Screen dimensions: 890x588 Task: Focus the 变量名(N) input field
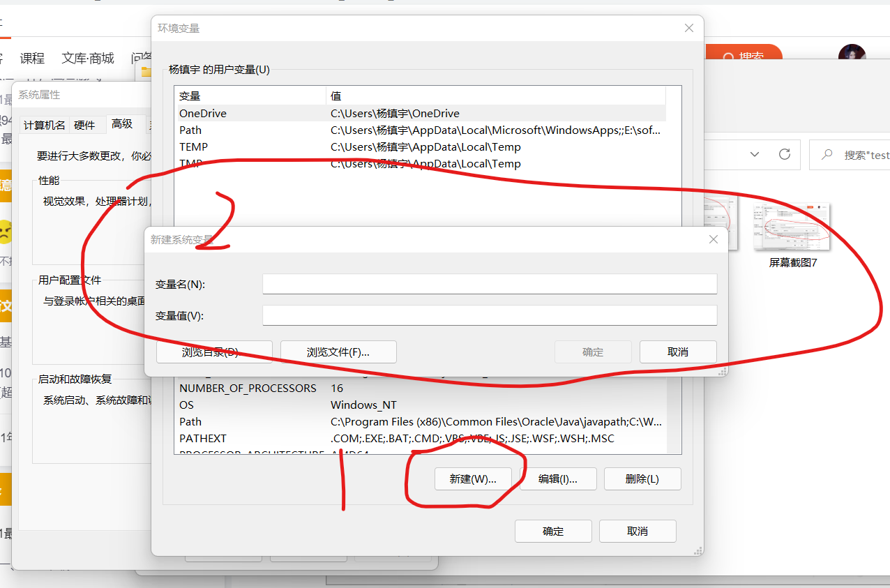[490, 284]
